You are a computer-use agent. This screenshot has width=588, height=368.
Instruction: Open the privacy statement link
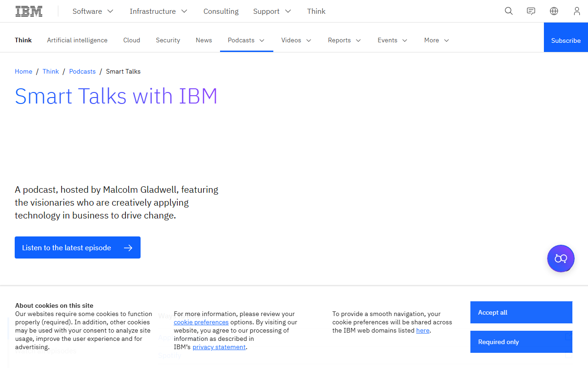[x=219, y=347]
